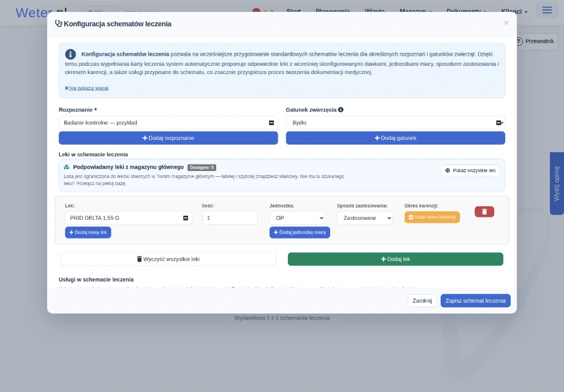The width and height of the screenshot is (564, 392).
Task: Clear all drugs with Wyczyść wszystkie leki
Action: click(169, 259)
